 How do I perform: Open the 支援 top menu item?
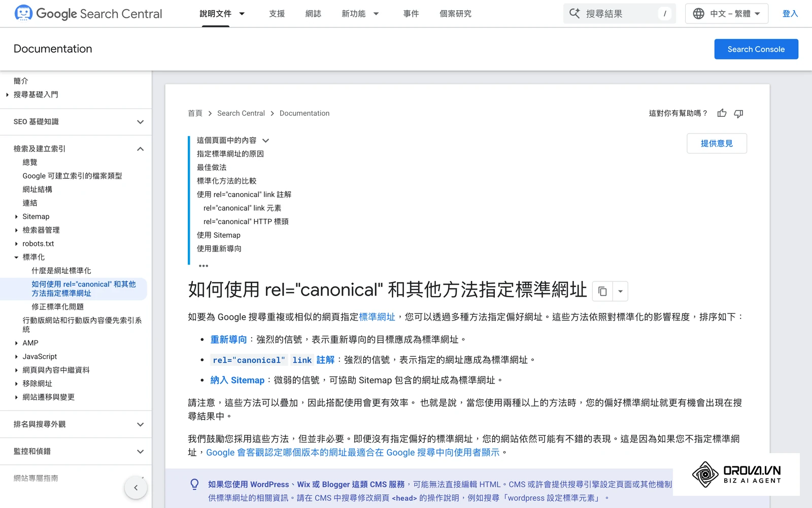coord(277,14)
